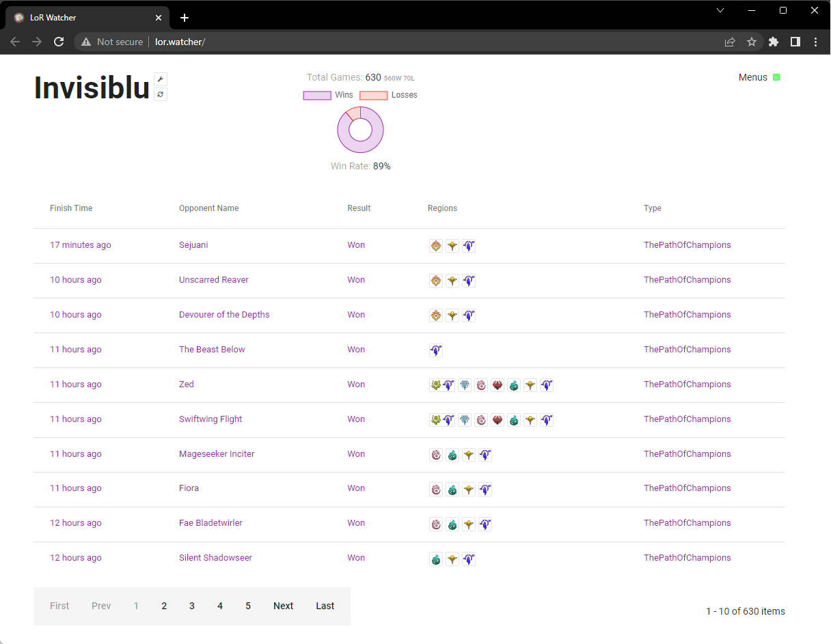Click the red region icon in Swiftwing Flight row
The image size is (831, 644).
pyautogui.click(x=498, y=420)
